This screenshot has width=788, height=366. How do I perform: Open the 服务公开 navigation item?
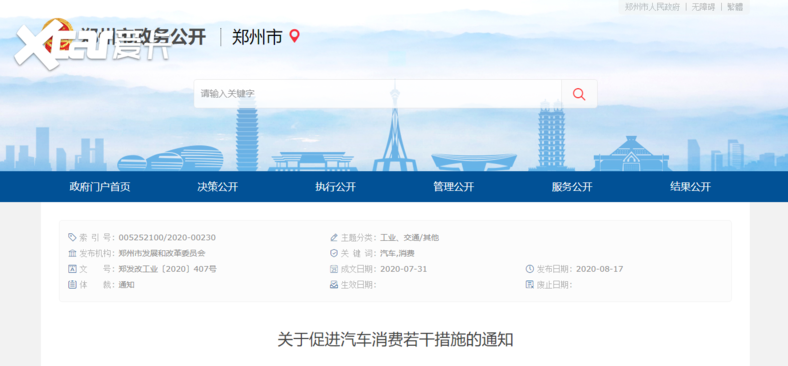coord(572,187)
